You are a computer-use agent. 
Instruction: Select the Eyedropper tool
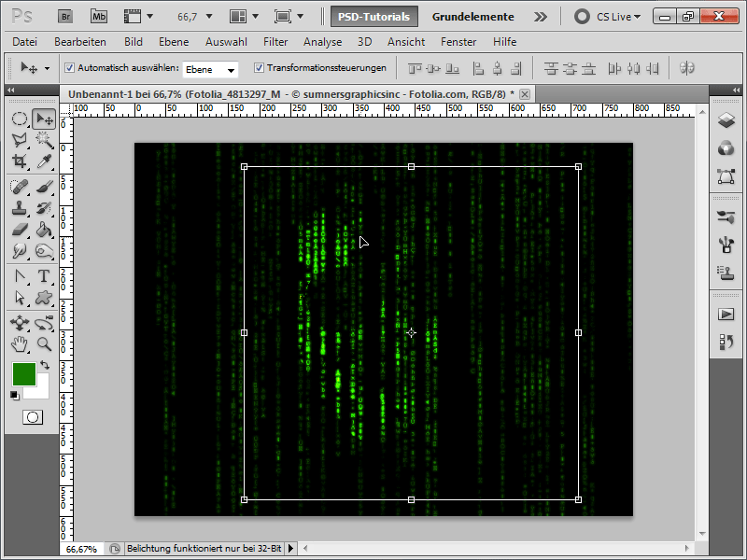(x=44, y=161)
